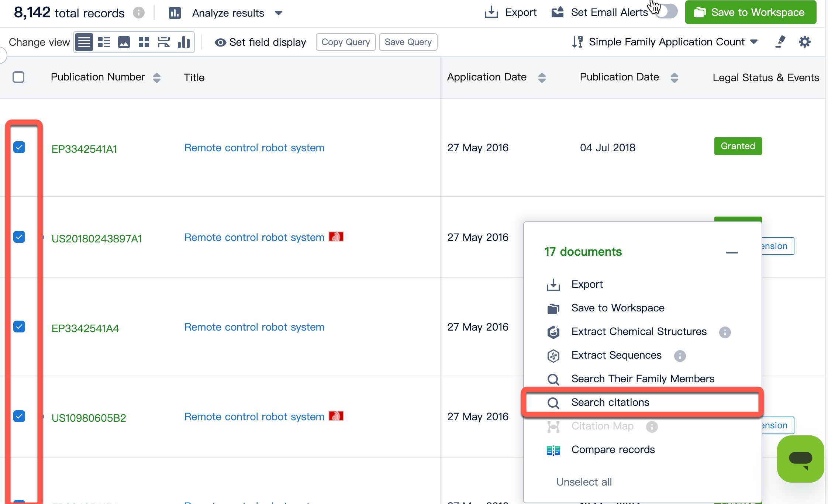
Task: Click the highlighter pen icon
Action: pos(780,42)
